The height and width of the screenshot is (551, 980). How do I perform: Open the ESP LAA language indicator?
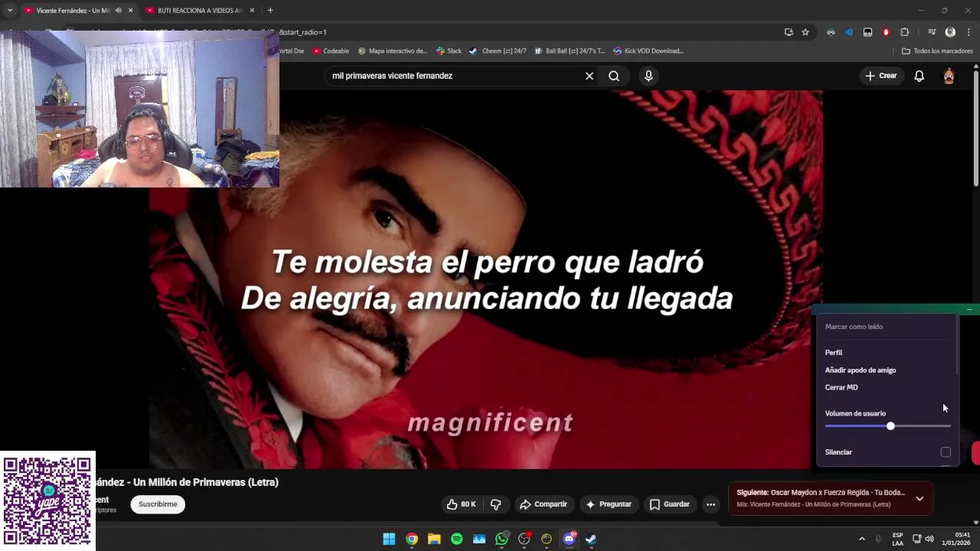coord(897,539)
